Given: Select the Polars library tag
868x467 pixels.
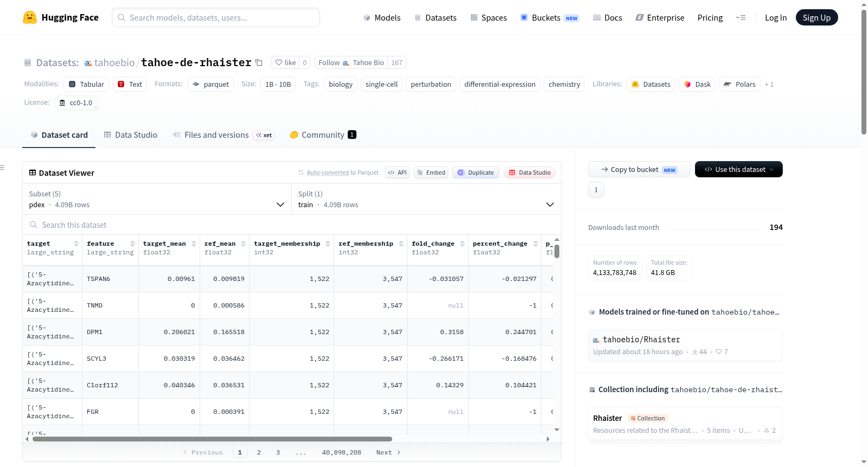Looking at the screenshot, I should (x=739, y=84).
